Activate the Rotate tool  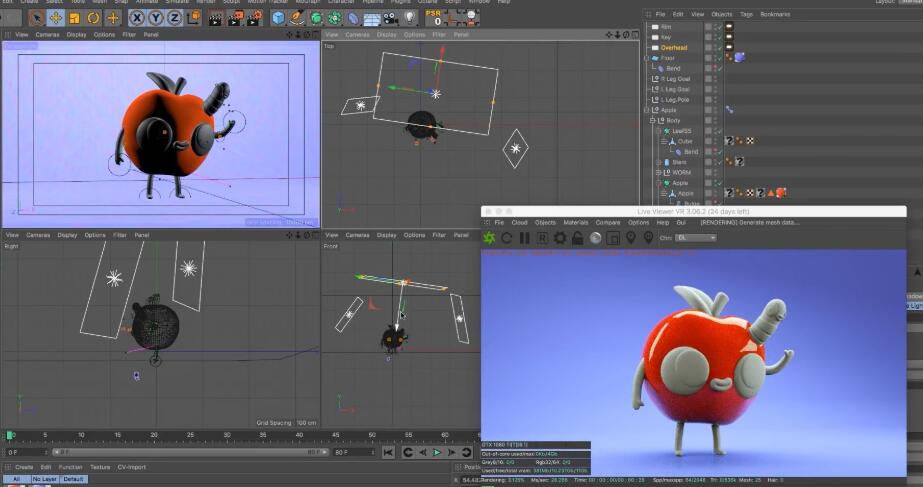pyautogui.click(x=93, y=18)
